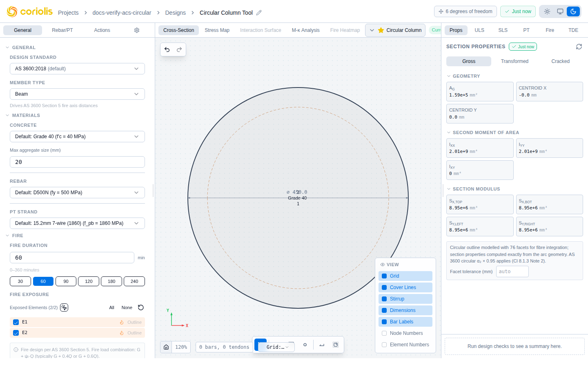Click the star icon beside Circular Column
This screenshot has width=588, height=368.
point(381,30)
